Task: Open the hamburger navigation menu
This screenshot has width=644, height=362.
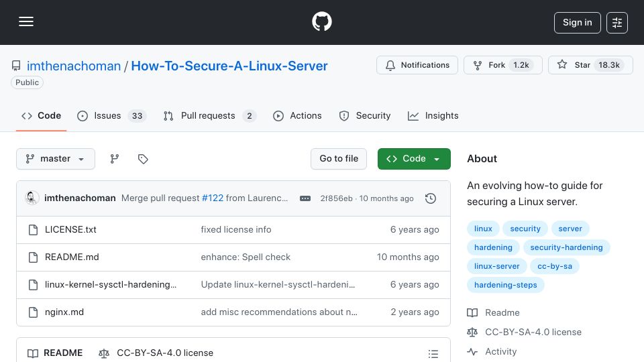Action: [x=26, y=21]
